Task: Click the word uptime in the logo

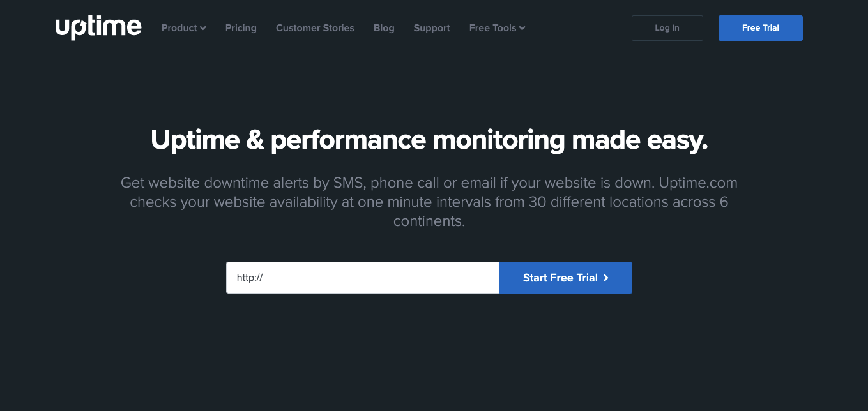Action: pyautogui.click(x=98, y=27)
